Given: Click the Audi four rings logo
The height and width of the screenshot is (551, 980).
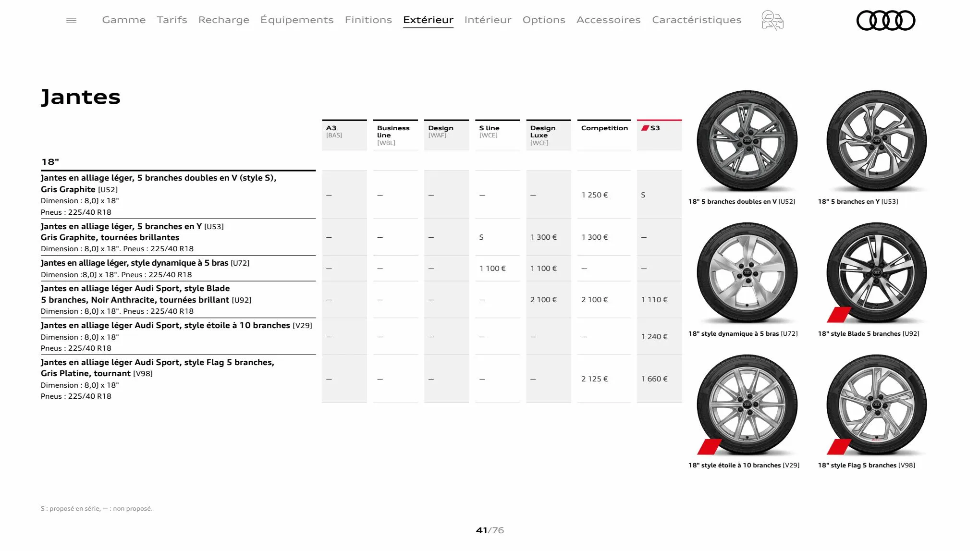Looking at the screenshot, I should [886, 20].
